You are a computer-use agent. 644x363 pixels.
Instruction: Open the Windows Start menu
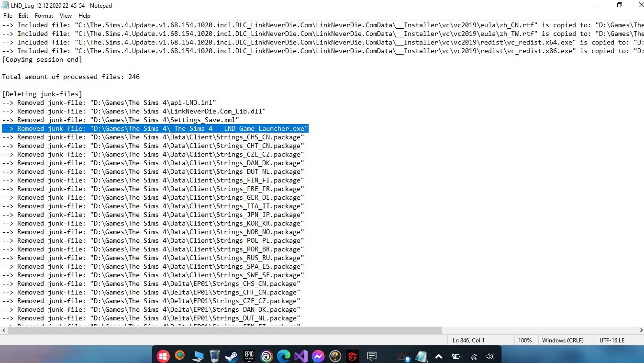162,356
